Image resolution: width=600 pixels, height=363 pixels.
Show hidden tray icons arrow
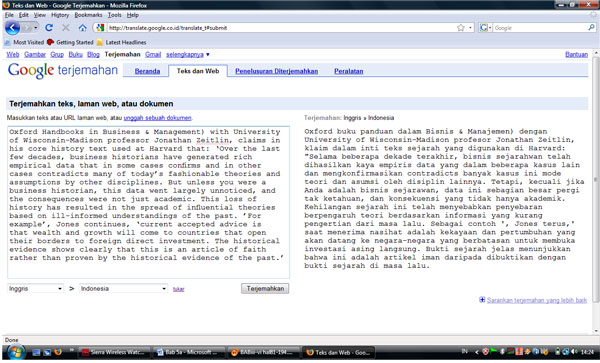point(477,352)
